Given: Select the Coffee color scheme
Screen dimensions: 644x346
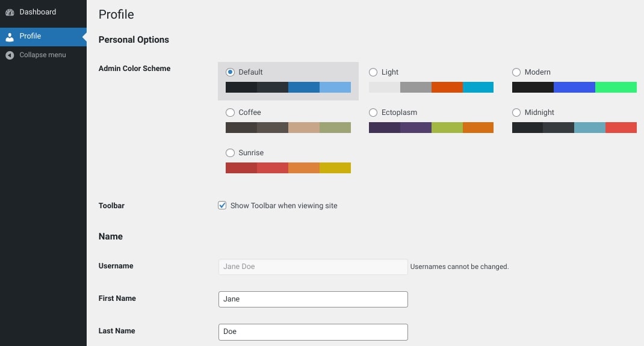Looking at the screenshot, I should [x=230, y=113].
